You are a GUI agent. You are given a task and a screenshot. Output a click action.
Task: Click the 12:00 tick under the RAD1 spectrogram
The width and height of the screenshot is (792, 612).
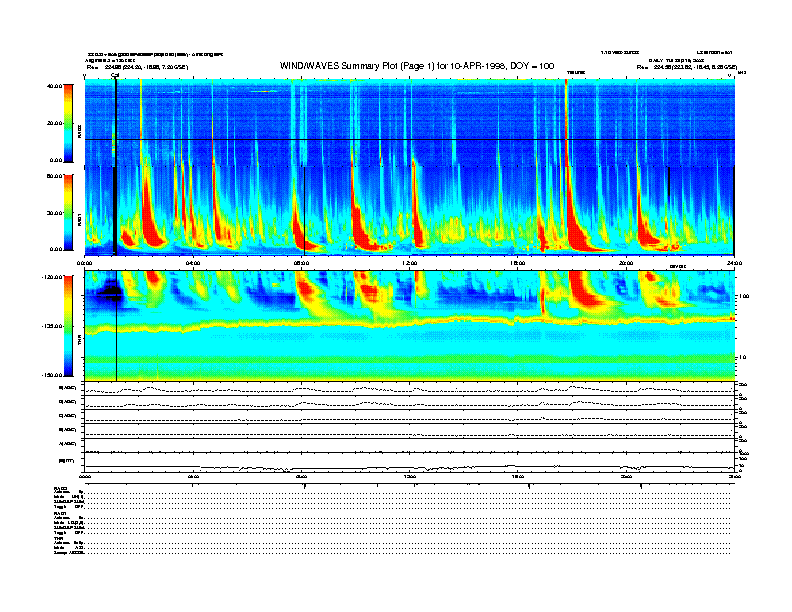pos(410,263)
